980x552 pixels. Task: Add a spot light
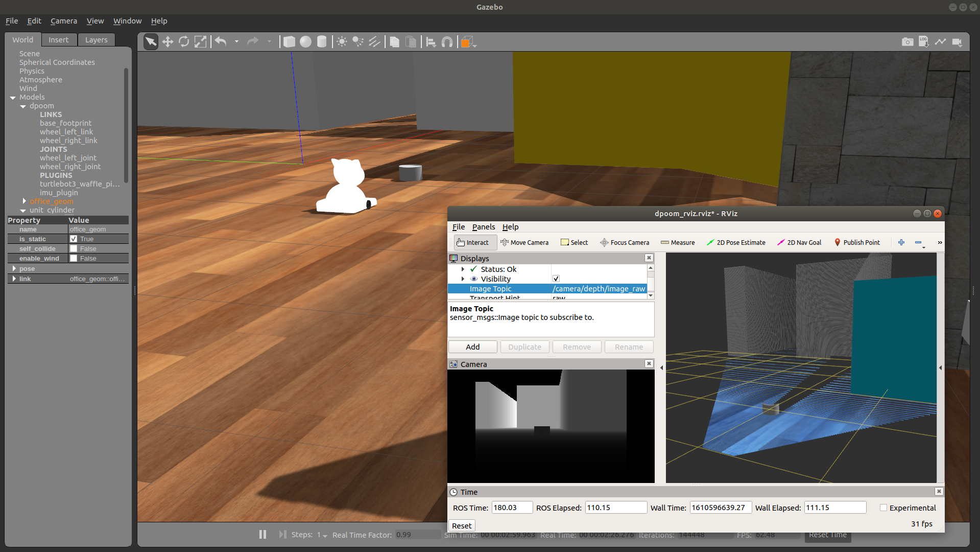pos(358,42)
